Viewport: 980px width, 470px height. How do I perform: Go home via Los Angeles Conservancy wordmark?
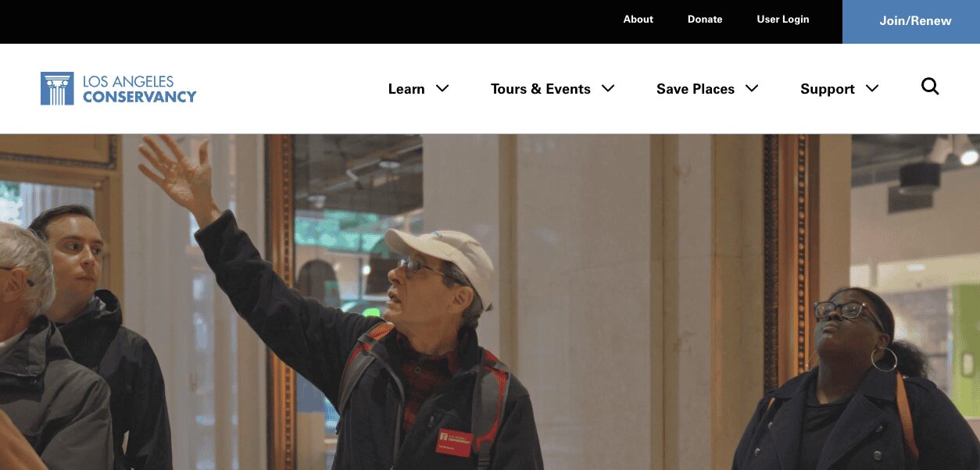(139, 89)
